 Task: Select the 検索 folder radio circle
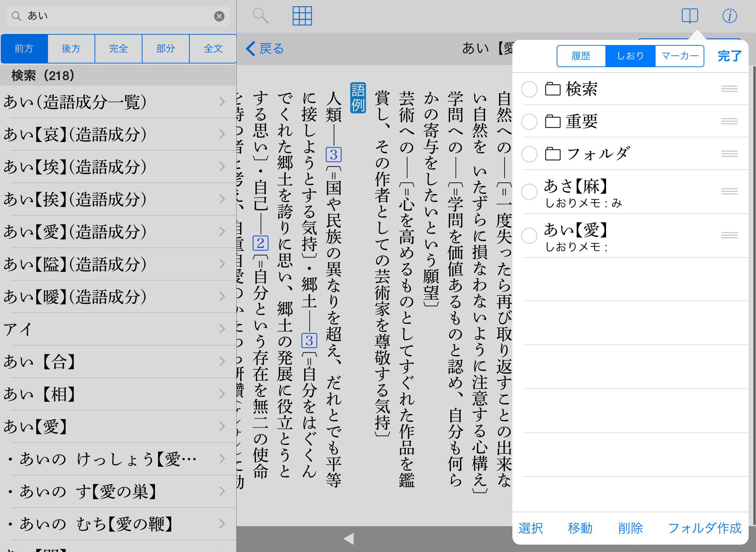click(529, 89)
